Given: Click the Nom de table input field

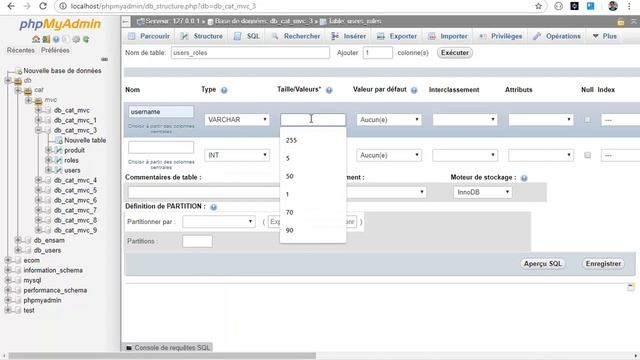Looking at the screenshot, I should pos(250,53).
